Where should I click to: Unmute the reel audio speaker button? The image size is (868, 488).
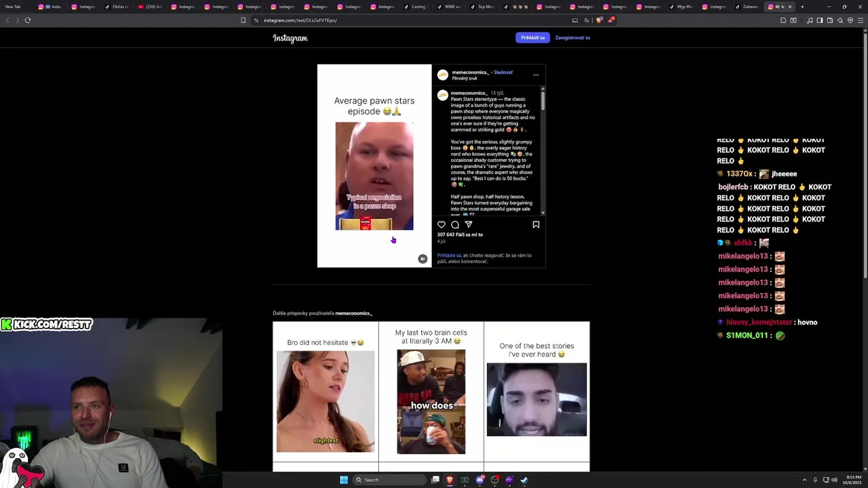[422, 259]
